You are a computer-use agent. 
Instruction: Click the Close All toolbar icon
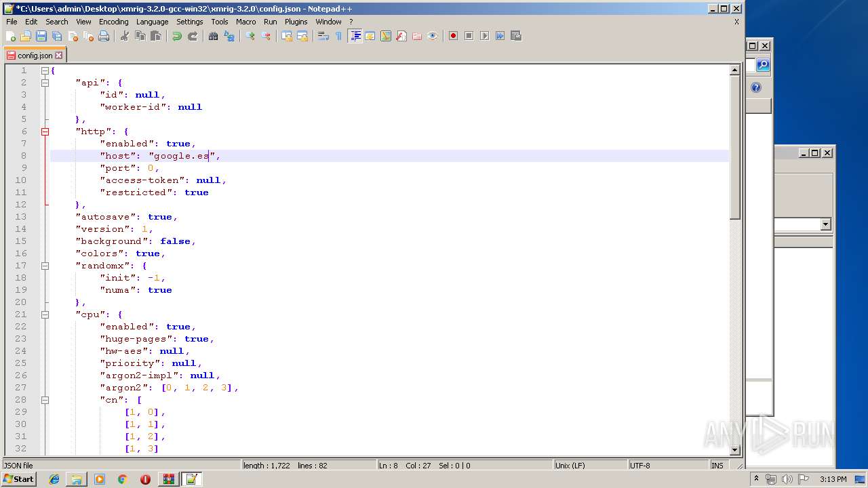[x=88, y=36]
